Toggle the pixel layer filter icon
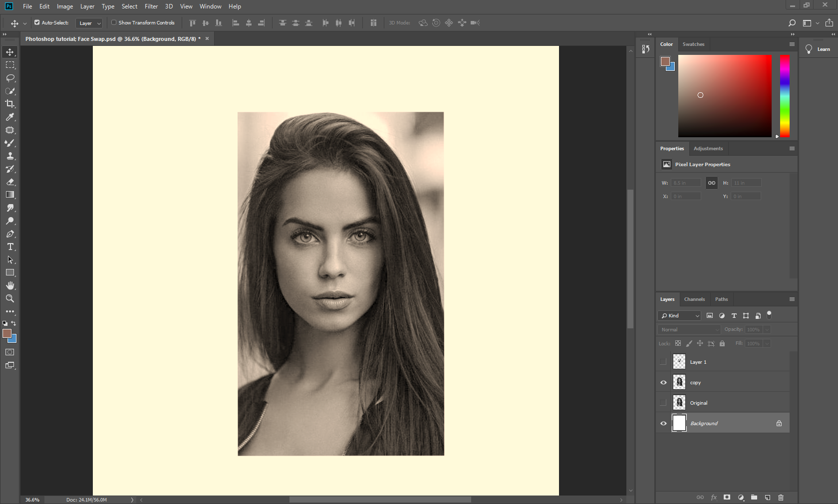The image size is (838, 504). pyautogui.click(x=710, y=316)
